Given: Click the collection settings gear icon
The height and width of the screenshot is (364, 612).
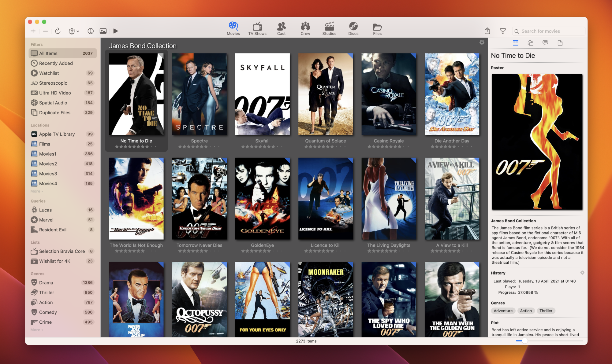Looking at the screenshot, I should 482,42.
